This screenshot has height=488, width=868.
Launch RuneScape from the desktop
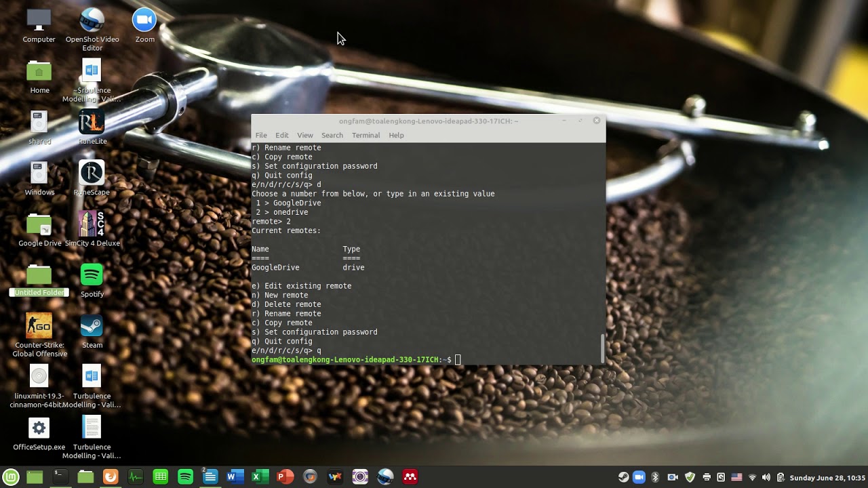coord(92,178)
